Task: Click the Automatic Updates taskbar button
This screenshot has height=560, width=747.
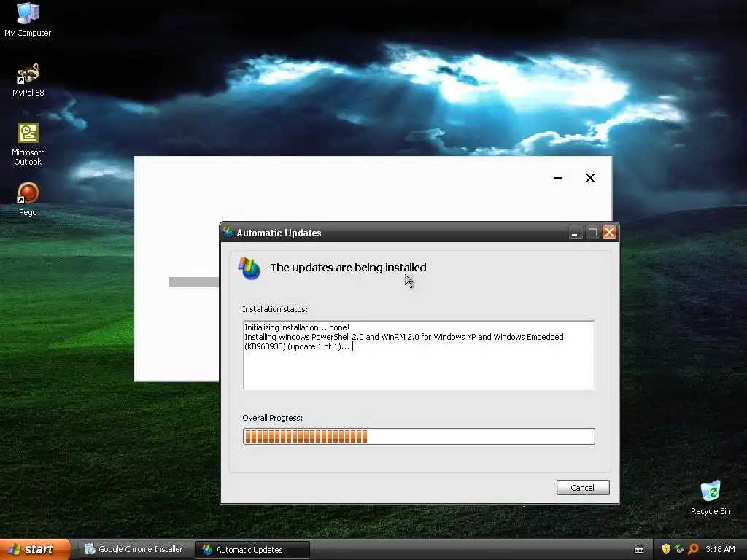Action: pos(252,550)
